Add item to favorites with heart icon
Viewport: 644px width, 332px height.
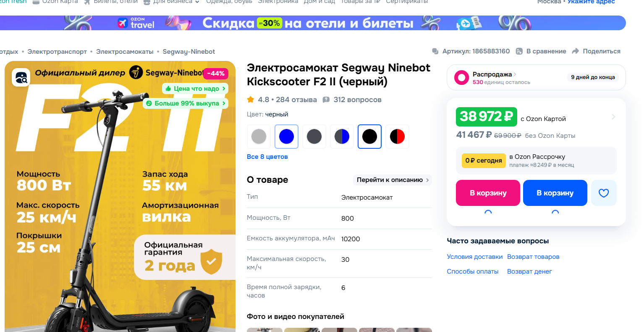(x=604, y=193)
